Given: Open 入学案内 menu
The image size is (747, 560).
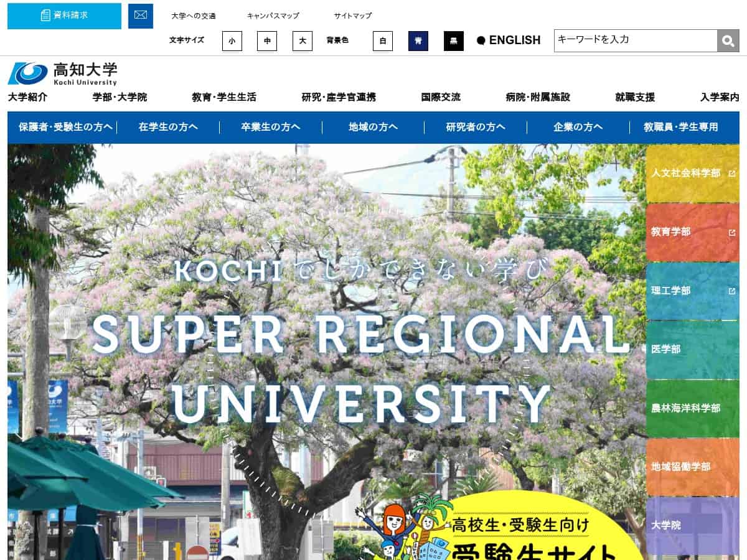Looking at the screenshot, I should [720, 97].
